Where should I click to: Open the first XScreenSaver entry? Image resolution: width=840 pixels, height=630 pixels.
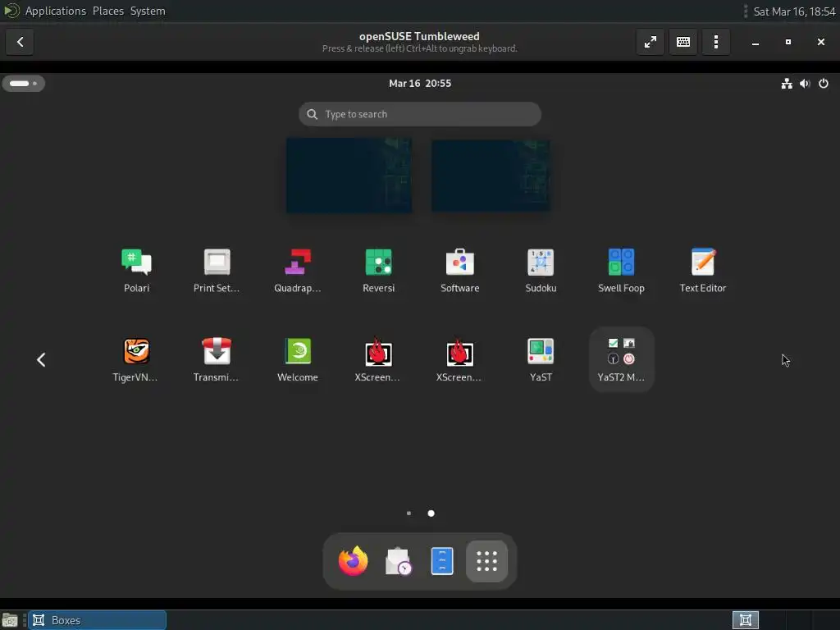pos(378,359)
